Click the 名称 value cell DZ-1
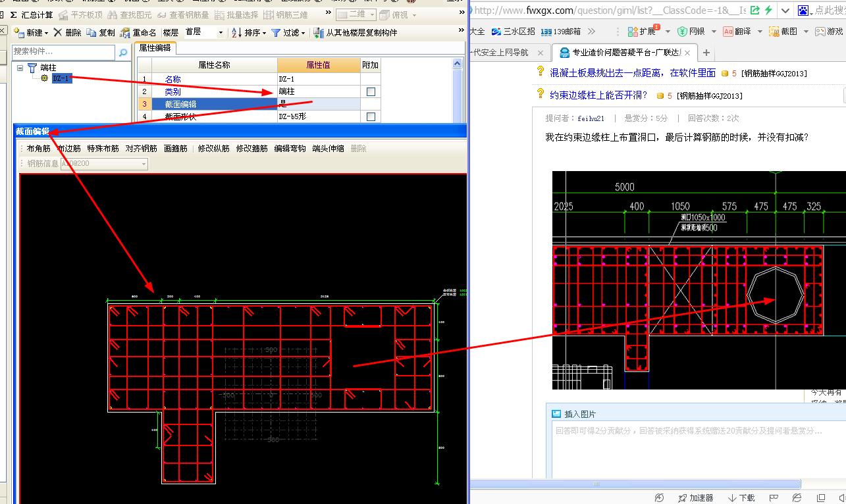This screenshot has width=846, height=504. pyautogui.click(x=318, y=79)
